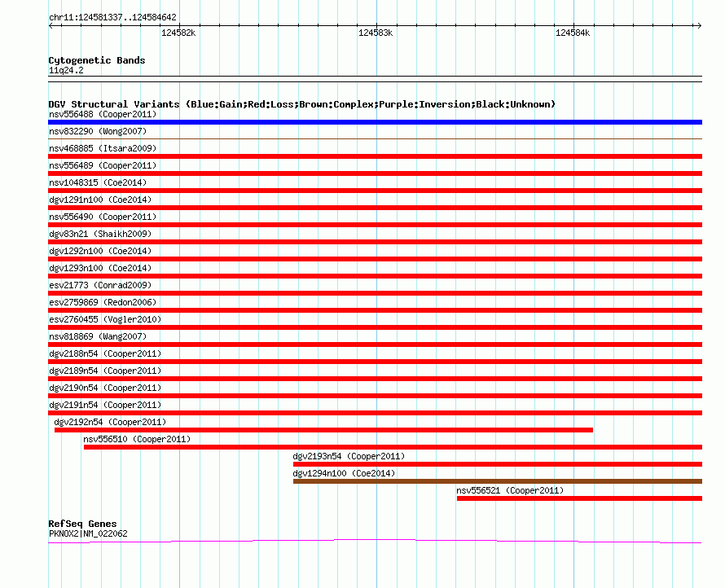
Task: Click the 124583k position on the ruler
Action: click(376, 33)
